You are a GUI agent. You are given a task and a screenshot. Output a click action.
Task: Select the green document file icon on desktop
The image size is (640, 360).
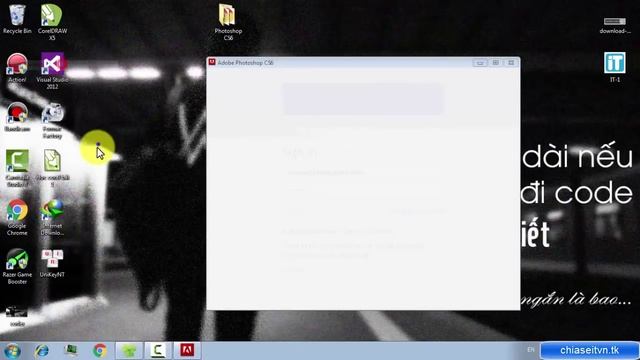52,167
